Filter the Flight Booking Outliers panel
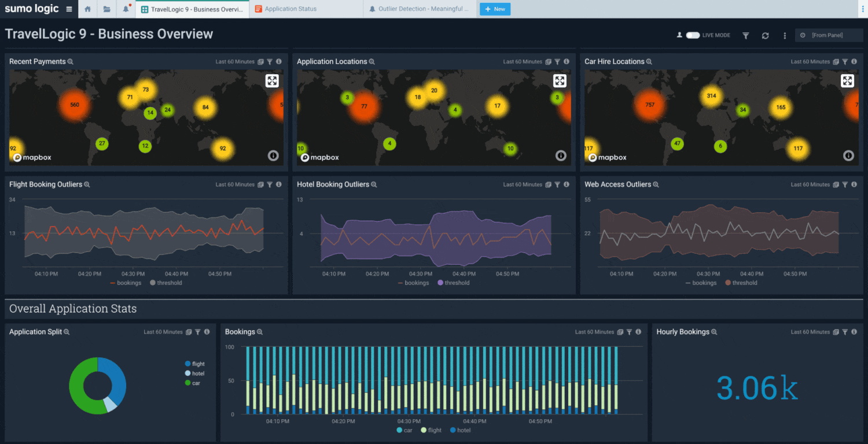The image size is (868, 444). tap(270, 185)
